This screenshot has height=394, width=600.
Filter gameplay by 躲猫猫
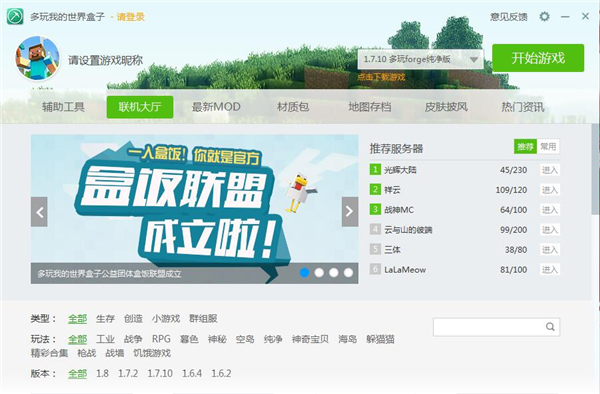click(x=380, y=339)
